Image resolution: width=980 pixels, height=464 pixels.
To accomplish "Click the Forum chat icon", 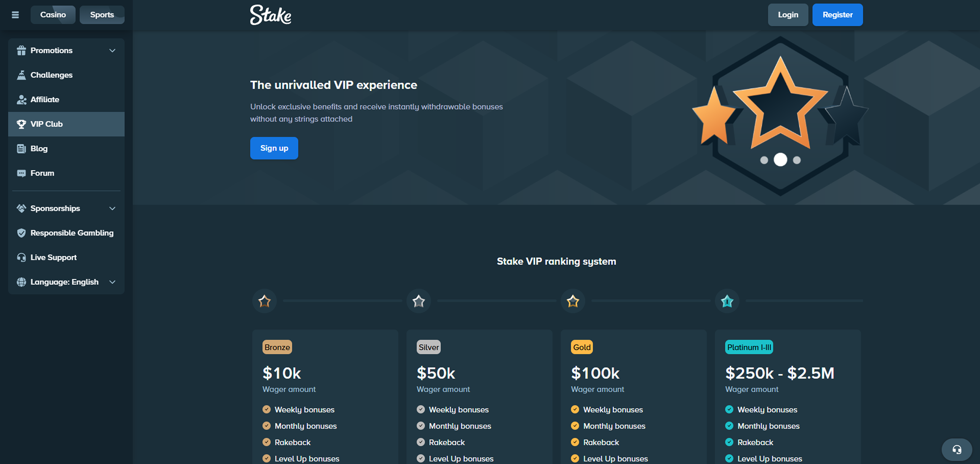I will tap(21, 173).
